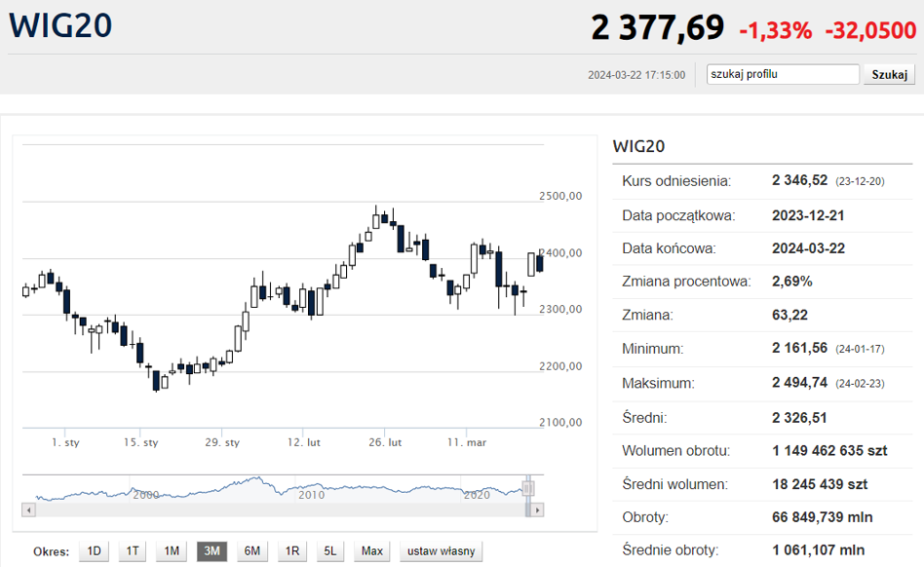Choose the 1M period
This screenshot has height=567, width=924.
click(x=172, y=551)
